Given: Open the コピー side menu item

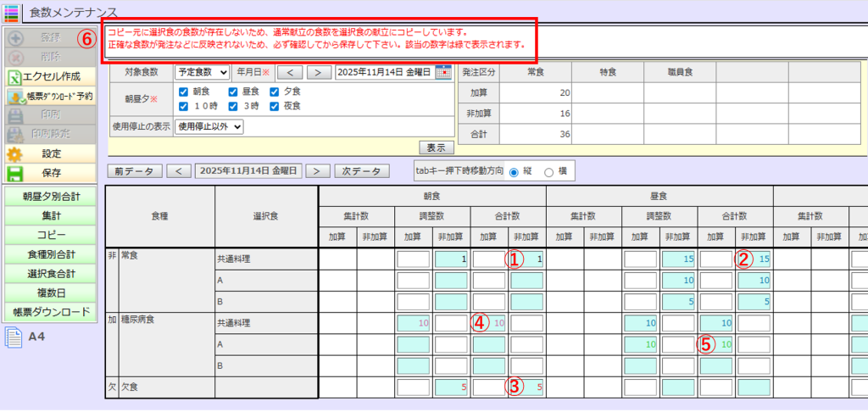Looking at the screenshot, I should coord(51,235).
